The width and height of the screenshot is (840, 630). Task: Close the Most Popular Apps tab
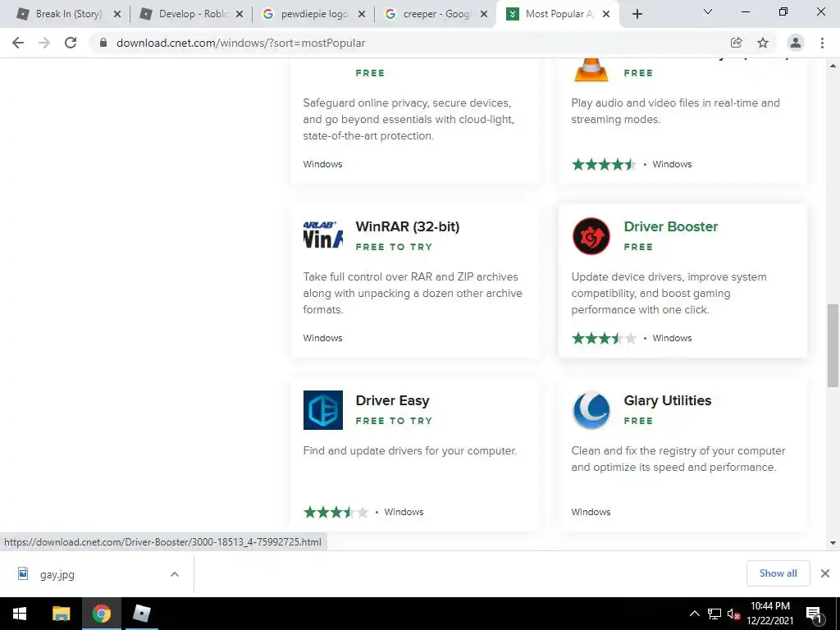[606, 15]
